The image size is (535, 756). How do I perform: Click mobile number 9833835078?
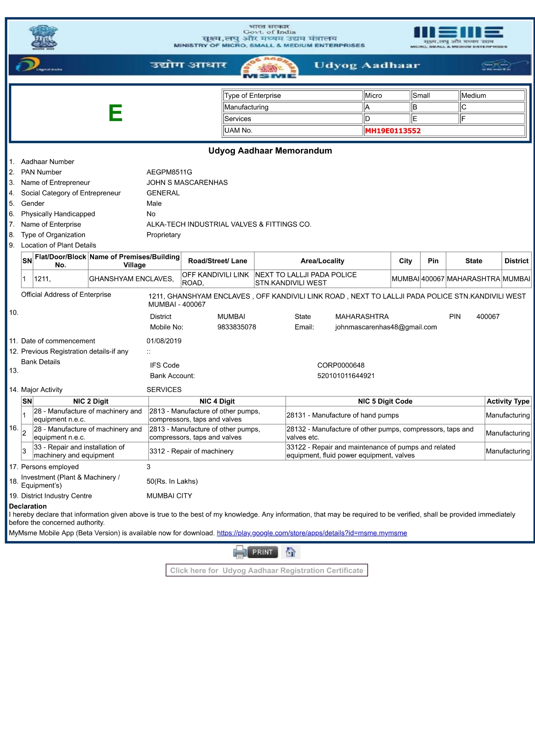[237, 327]
